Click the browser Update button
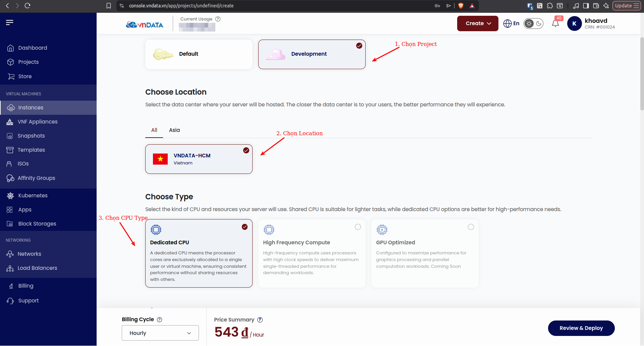 pos(627,6)
